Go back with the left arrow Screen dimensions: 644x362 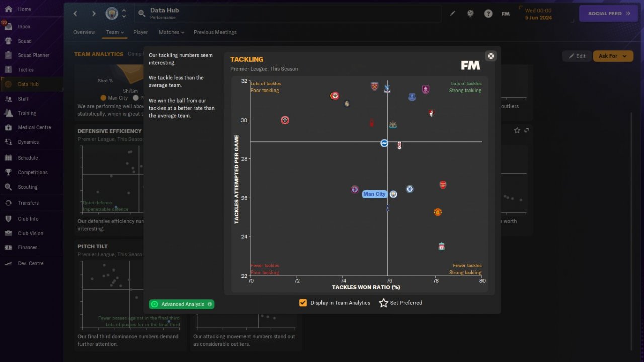click(75, 14)
